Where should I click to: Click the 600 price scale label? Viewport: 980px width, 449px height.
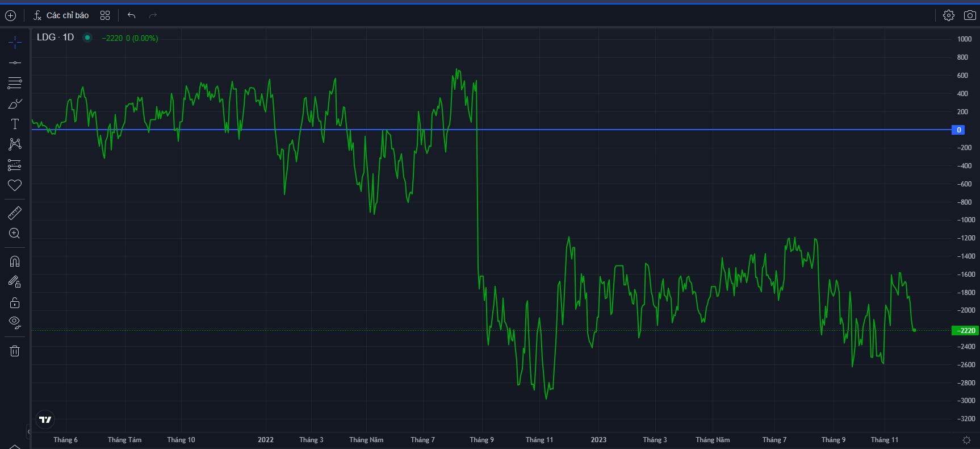click(962, 76)
